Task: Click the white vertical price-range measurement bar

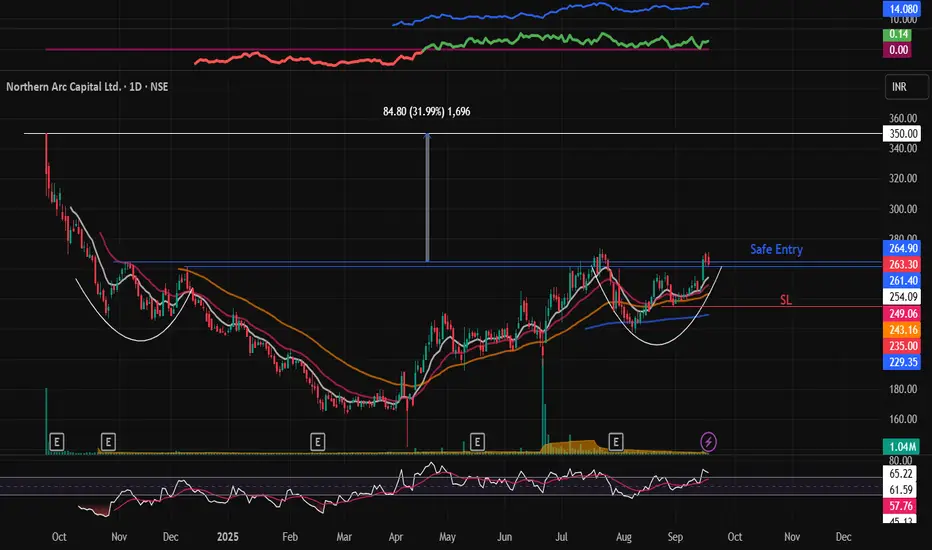Action: 428,198
